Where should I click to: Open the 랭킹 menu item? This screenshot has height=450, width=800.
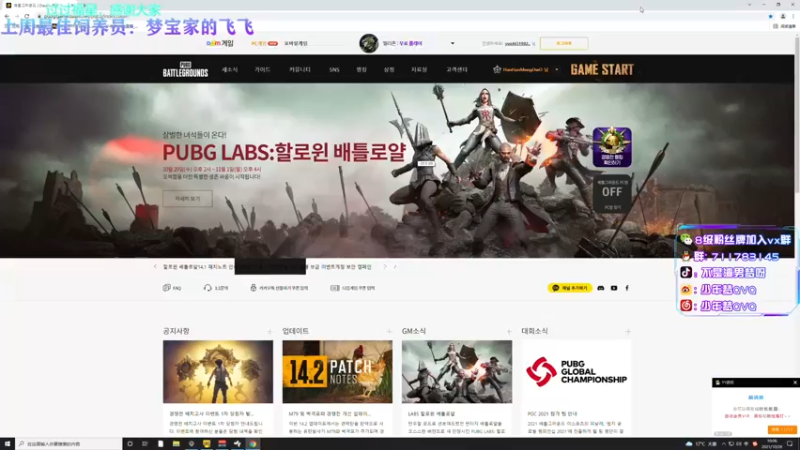361,69
